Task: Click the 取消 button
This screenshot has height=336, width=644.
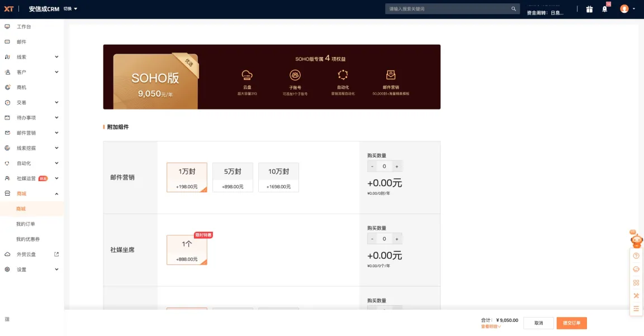Action: [x=538, y=323]
